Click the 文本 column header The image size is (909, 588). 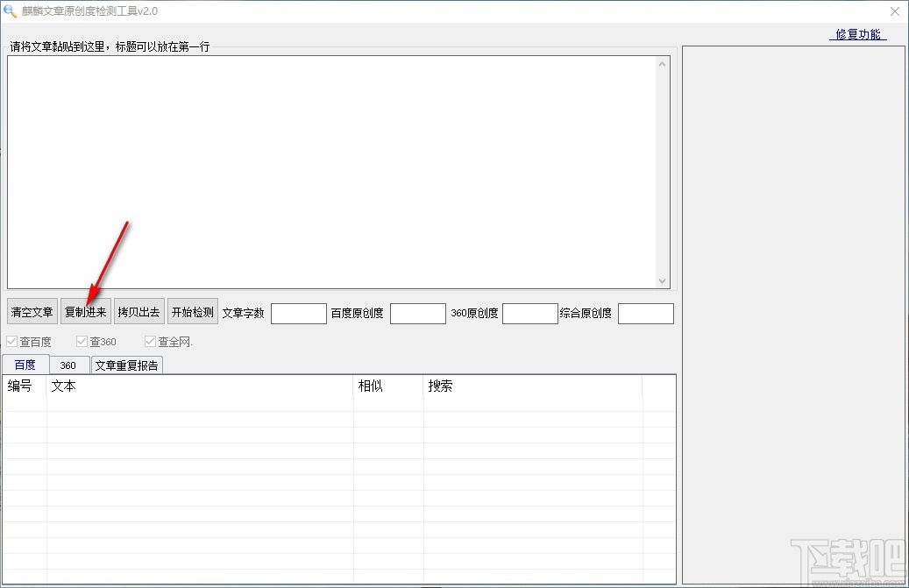200,386
